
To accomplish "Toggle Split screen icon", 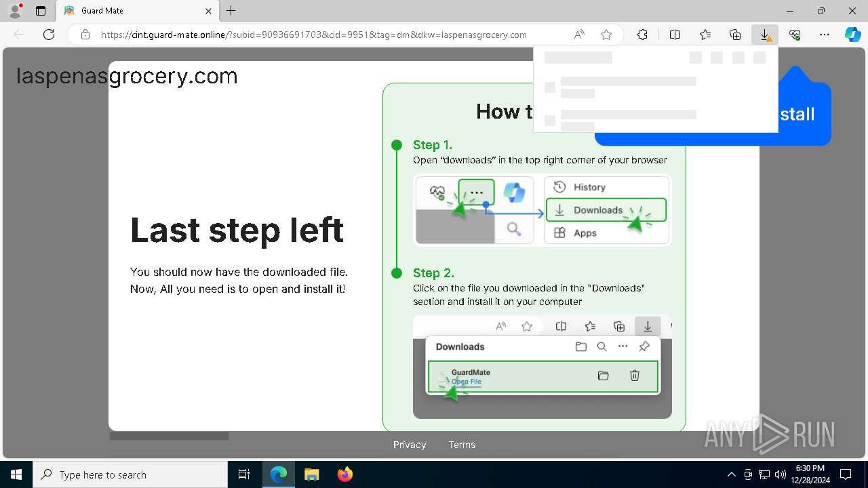I will 675,35.
